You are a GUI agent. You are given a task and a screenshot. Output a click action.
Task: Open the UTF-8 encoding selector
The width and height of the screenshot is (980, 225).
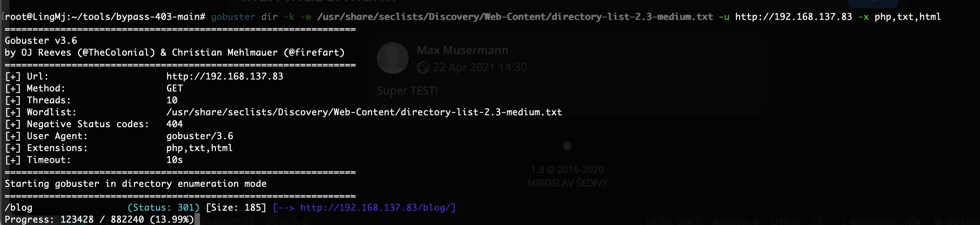pyautogui.click(x=785, y=222)
